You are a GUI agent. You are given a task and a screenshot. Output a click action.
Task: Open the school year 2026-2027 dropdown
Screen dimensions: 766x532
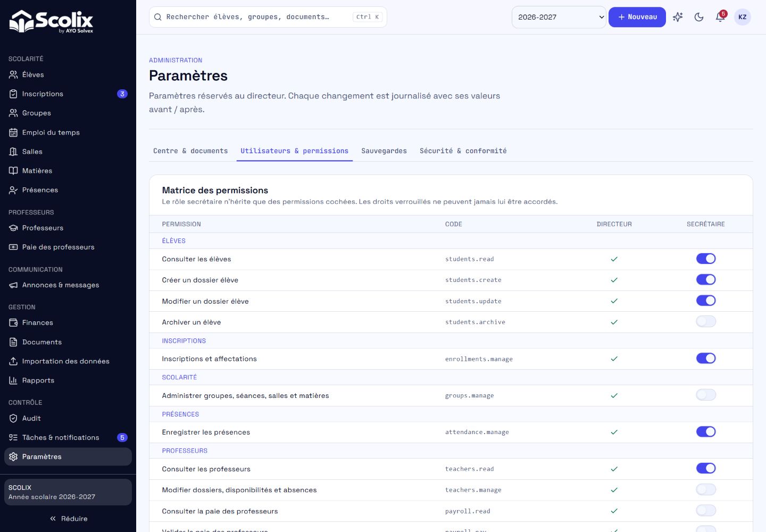click(x=559, y=17)
